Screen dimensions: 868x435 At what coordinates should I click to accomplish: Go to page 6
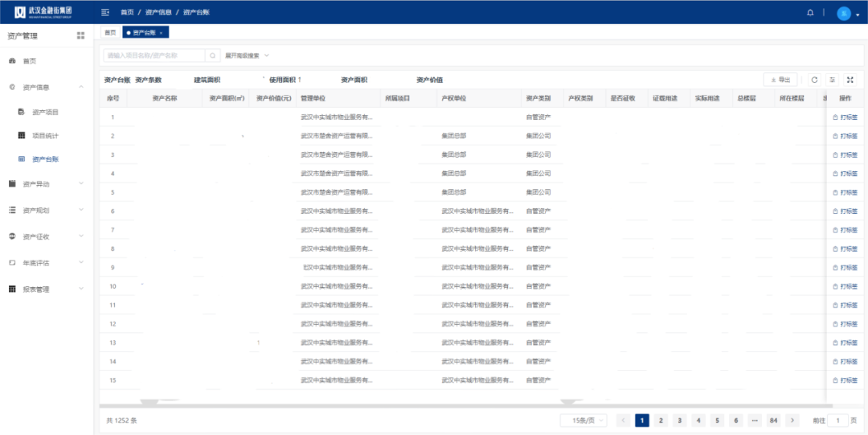click(x=735, y=421)
